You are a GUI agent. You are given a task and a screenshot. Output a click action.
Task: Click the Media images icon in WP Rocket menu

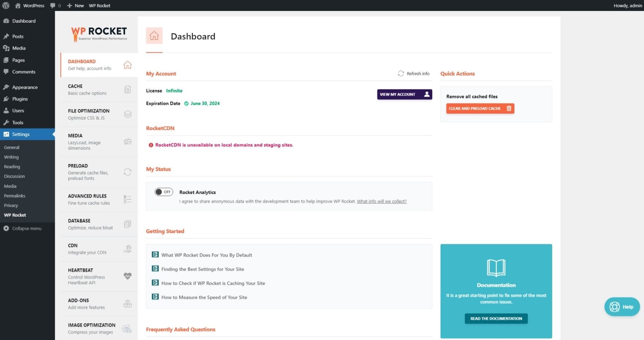point(127,142)
